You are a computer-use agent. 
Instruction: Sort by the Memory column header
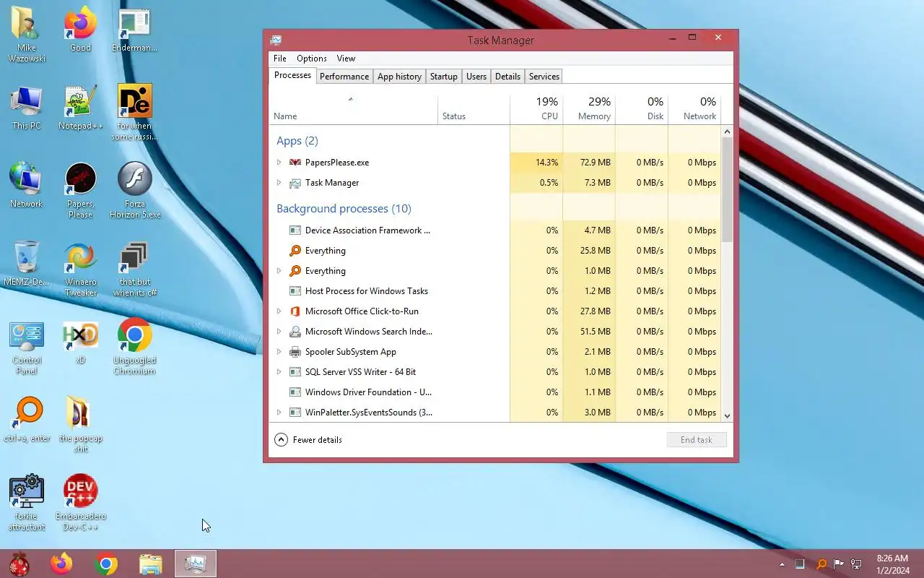coord(589,108)
